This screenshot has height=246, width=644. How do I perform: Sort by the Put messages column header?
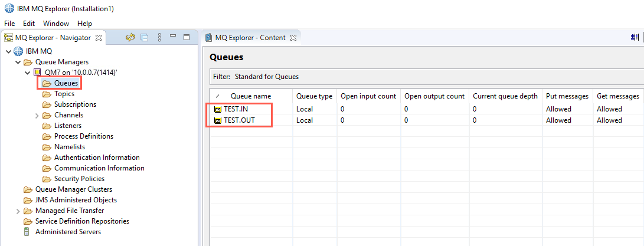click(567, 96)
